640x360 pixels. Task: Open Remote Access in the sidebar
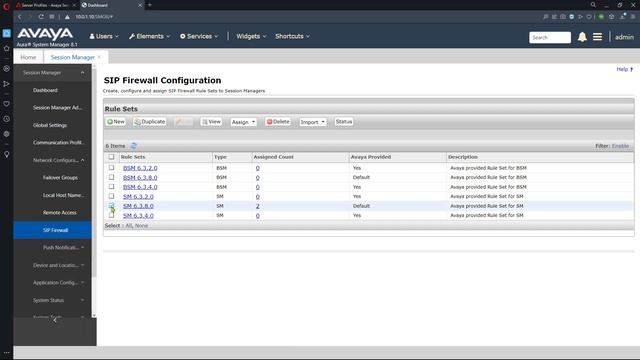(60, 213)
